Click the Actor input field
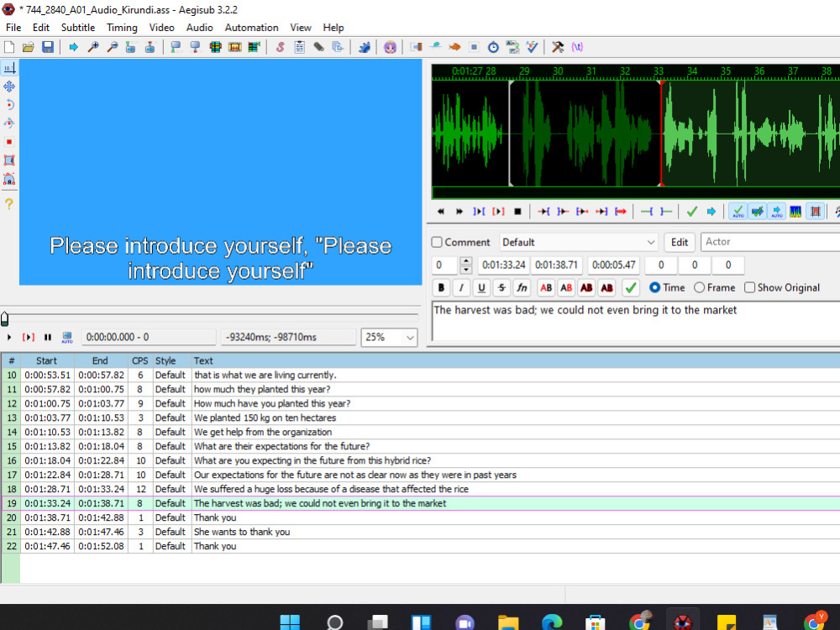The width and height of the screenshot is (840, 630). (770, 242)
